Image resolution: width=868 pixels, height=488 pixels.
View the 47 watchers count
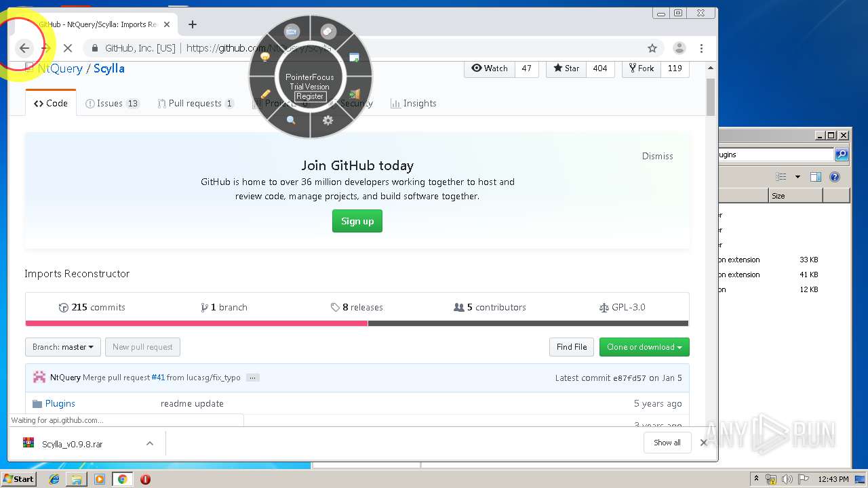527,68
